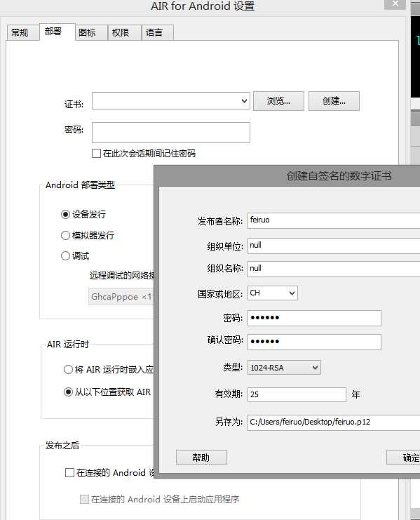Select 将 AIR 运行时嵌入 radio option
Viewport: 420px width, 520px height.
click(68, 369)
